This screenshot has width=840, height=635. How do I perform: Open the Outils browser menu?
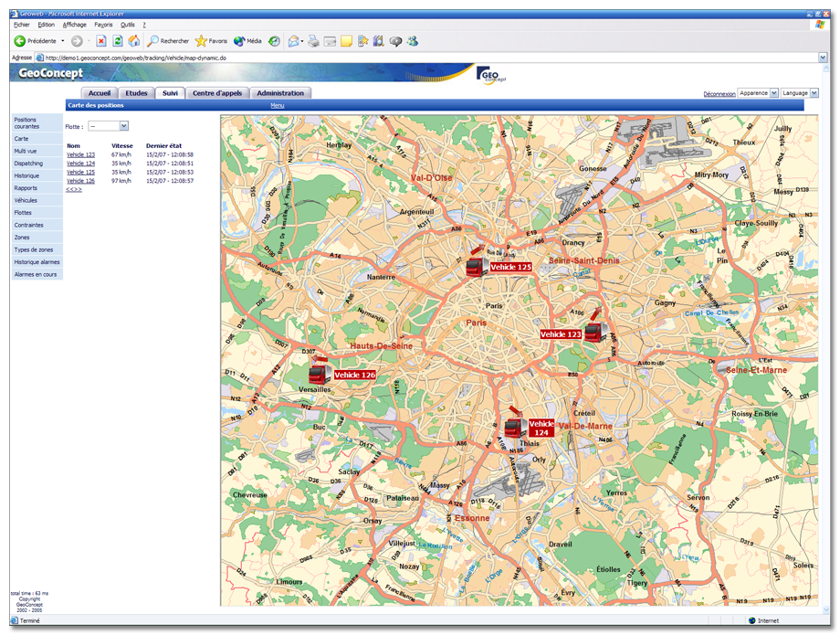[x=130, y=25]
